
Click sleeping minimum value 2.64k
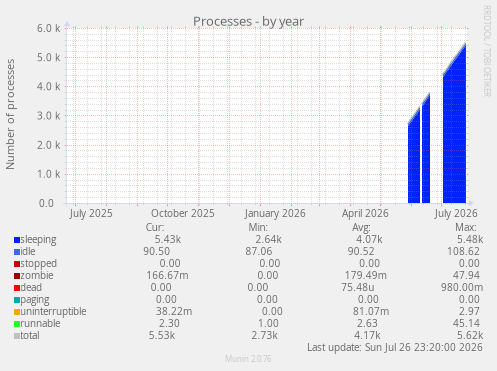click(x=269, y=239)
